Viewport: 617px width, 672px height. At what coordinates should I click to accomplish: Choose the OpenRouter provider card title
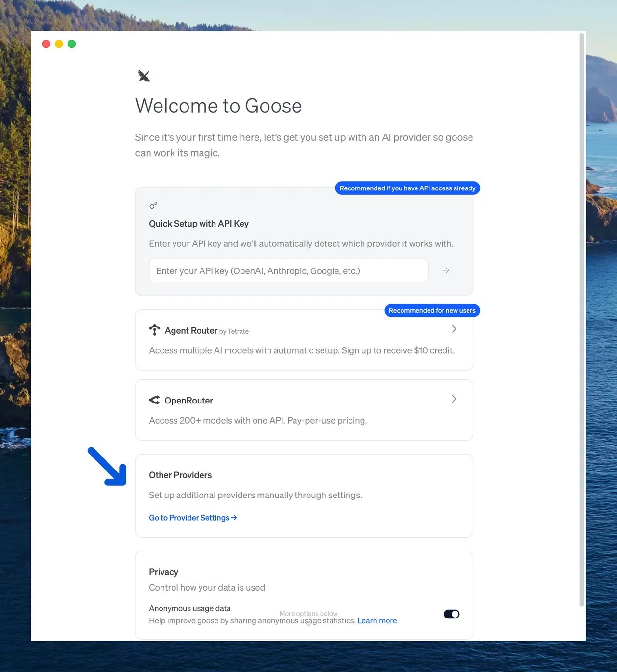188,401
